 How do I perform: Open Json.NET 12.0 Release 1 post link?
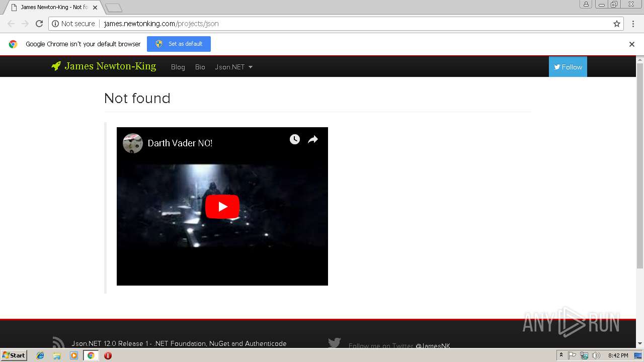point(179,344)
